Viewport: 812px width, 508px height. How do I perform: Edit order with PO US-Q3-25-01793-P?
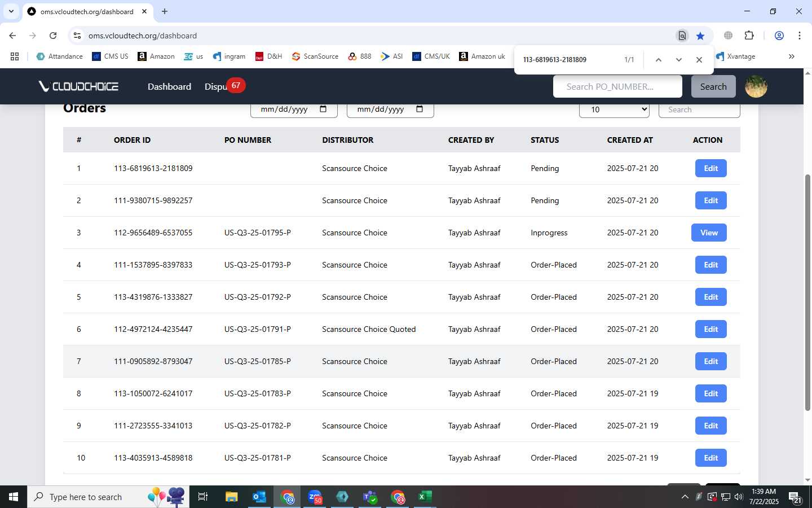(x=710, y=265)
